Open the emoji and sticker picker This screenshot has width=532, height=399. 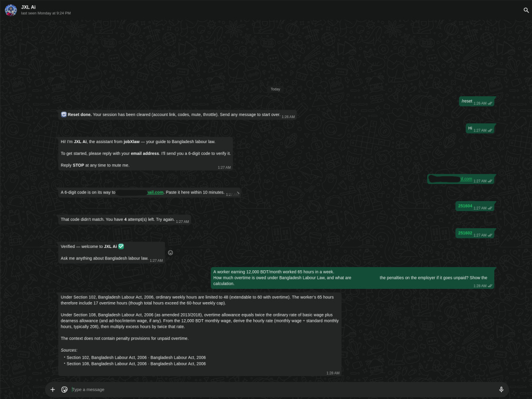pyautogui.click(x=64, y=389)
